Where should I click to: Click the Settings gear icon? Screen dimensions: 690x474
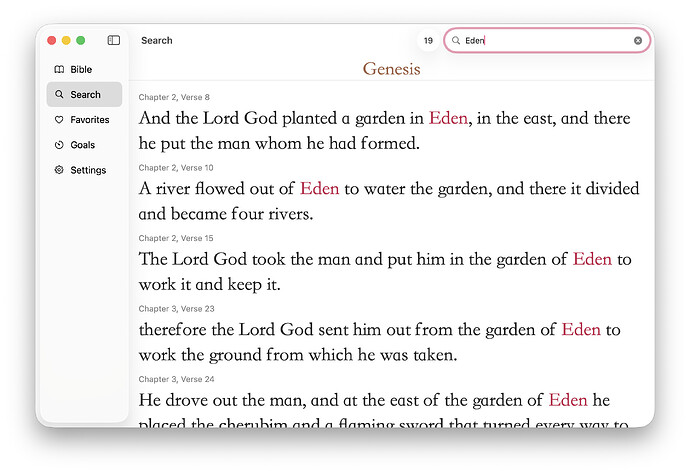coord(60,170)
